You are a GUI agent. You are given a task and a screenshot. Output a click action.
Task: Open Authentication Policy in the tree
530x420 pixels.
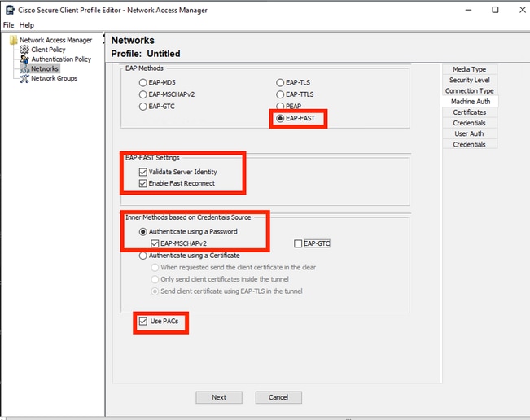pos(61,59)
